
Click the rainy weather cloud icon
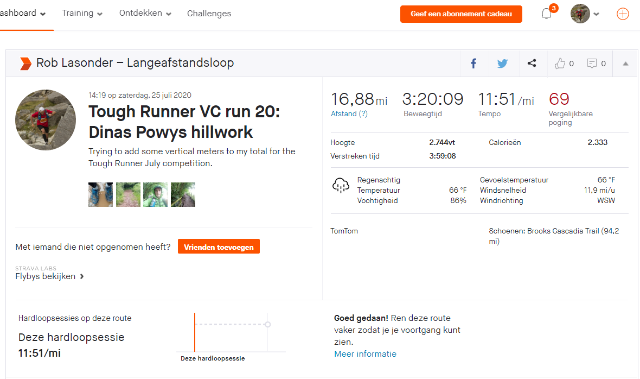tap(340, 185)
